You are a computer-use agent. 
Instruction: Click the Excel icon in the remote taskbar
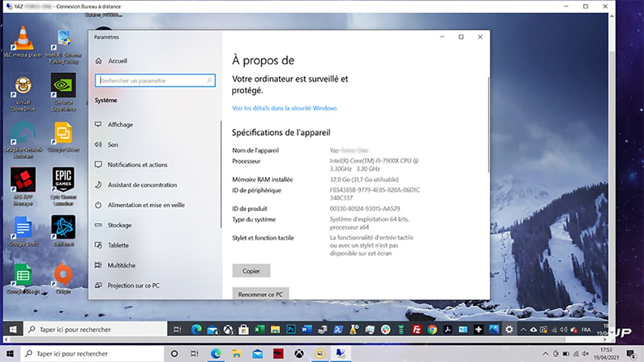(260, 329)
